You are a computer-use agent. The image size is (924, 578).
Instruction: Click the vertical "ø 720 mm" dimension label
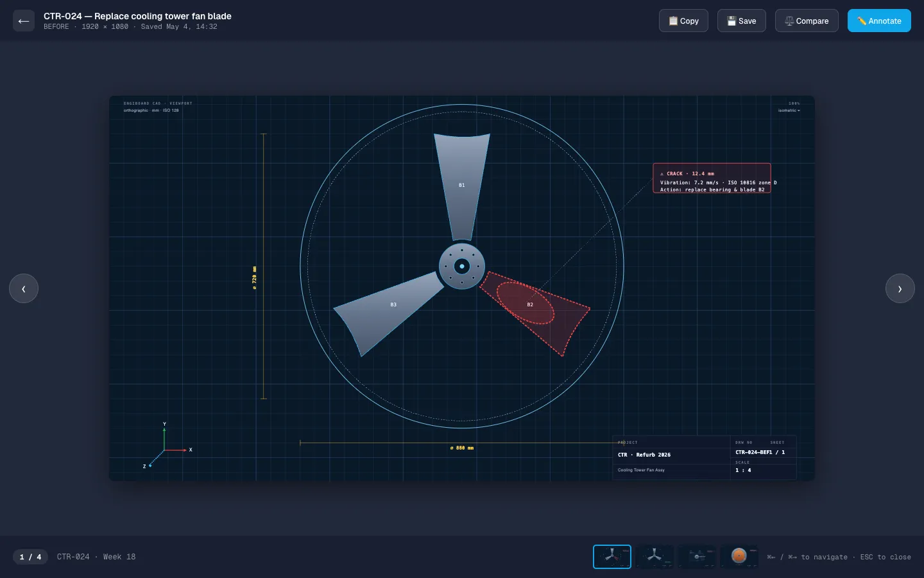254,278
